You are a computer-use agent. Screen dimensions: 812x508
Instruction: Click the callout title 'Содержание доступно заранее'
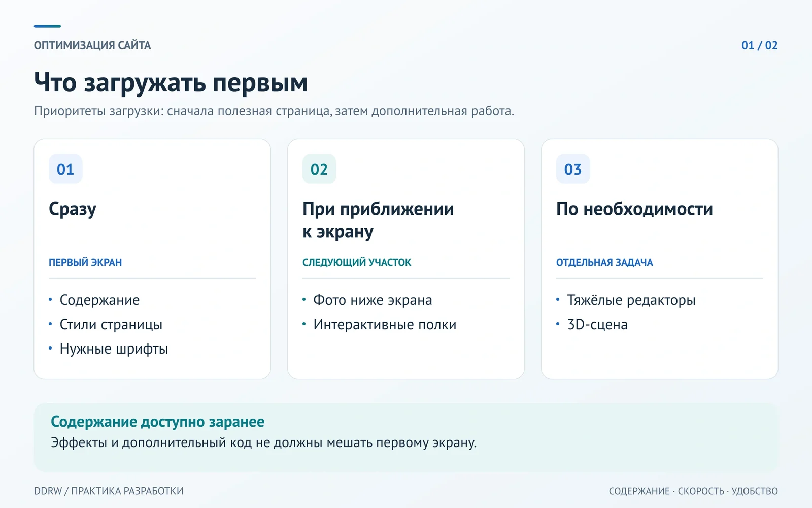tap(158, 422)
